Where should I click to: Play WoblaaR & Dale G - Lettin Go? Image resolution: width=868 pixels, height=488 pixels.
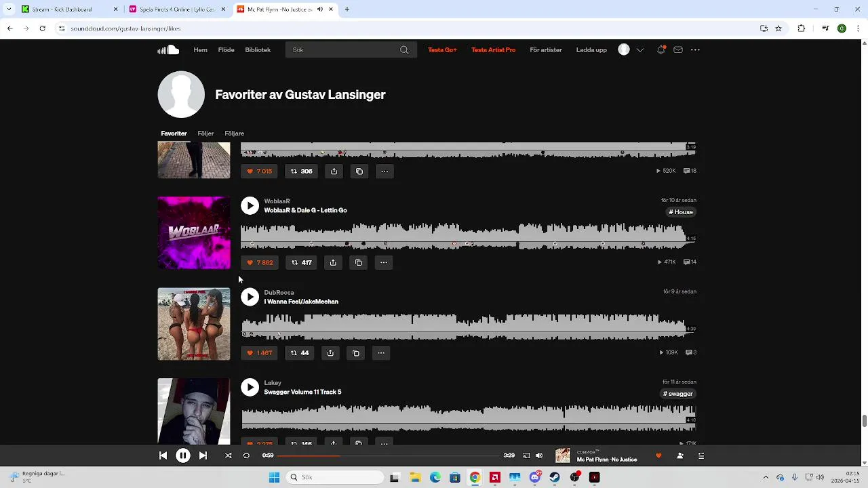coord(250,205)
